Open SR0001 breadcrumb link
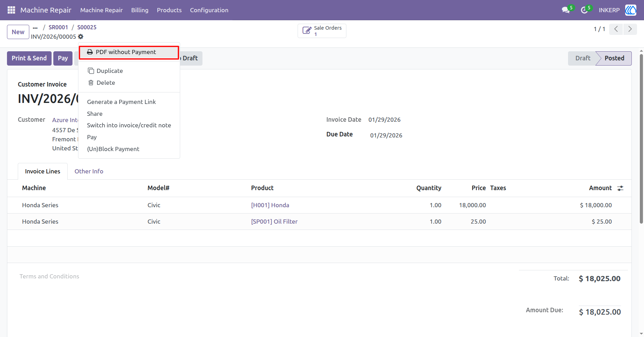The width and height of the screenshot is (644, 337). (x=58, y=27)
